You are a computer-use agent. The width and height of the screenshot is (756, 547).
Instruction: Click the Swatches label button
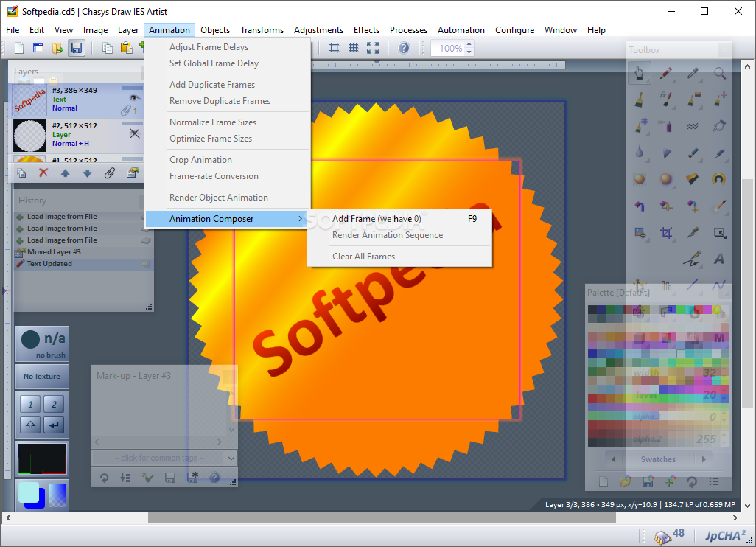658,459
